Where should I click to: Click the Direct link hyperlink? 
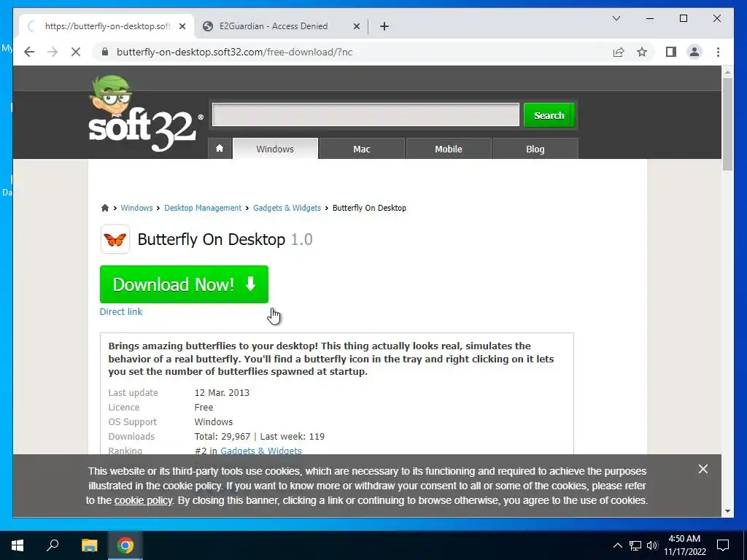(x=121, y=311)
